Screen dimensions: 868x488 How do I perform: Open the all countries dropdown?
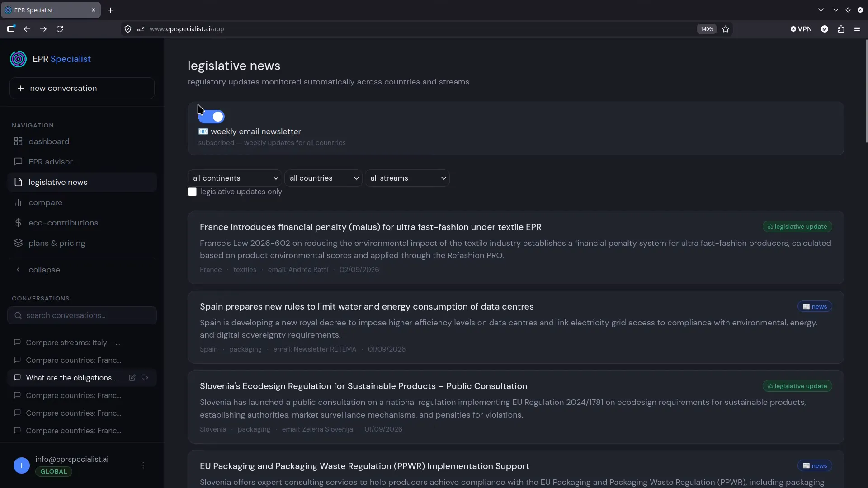point(324,178)
